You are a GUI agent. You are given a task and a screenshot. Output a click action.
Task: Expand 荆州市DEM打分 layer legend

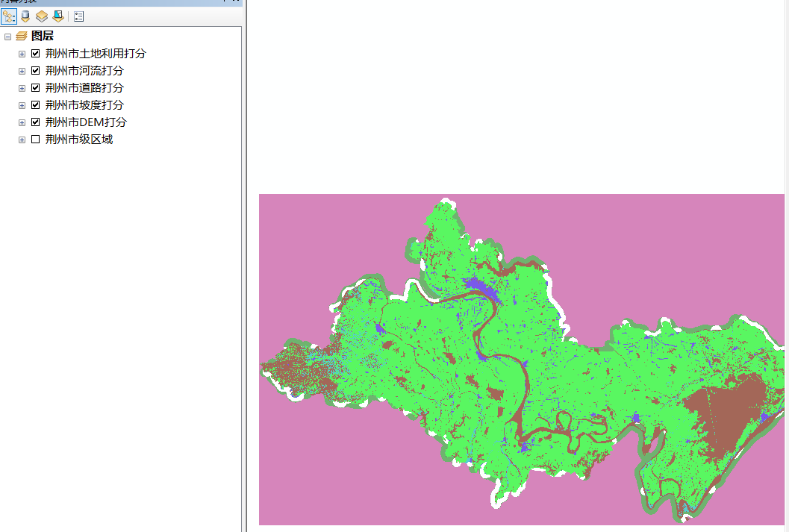tap(22, 122)
